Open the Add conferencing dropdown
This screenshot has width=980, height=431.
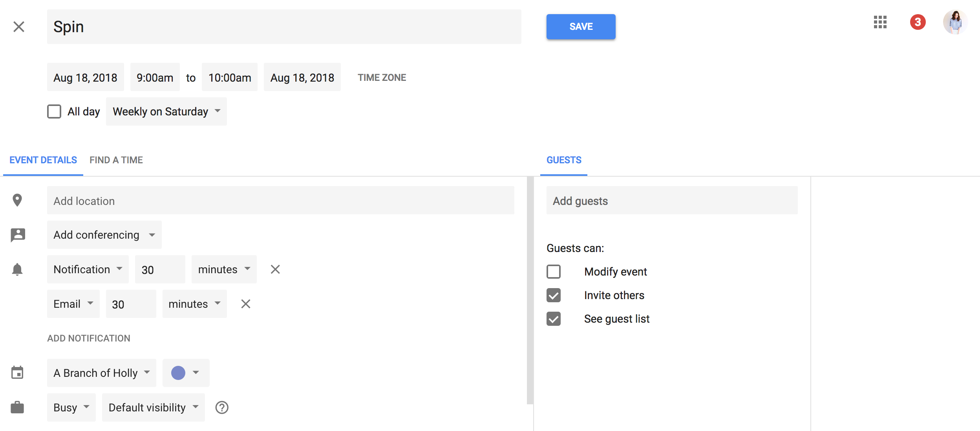104,235
